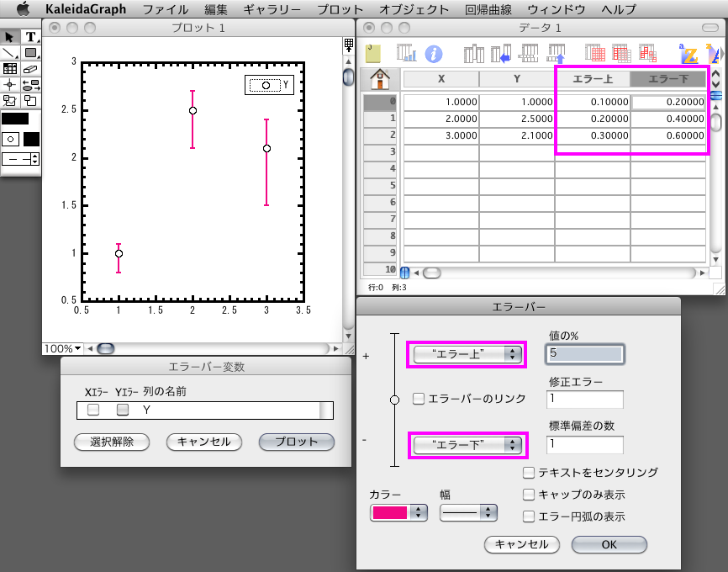This screenshot has width=728, height=572.
Task: Check the テキストをセンタリング option
Action: [529, 473]
